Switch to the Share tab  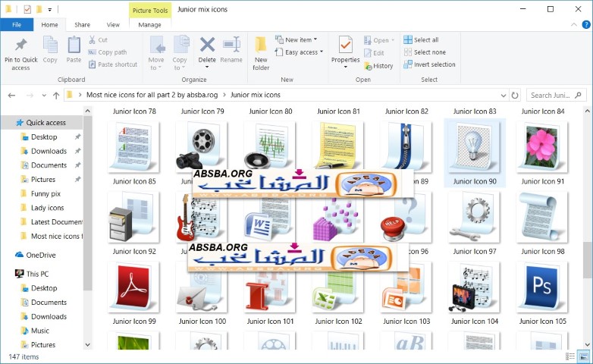(x=82, y=24)
